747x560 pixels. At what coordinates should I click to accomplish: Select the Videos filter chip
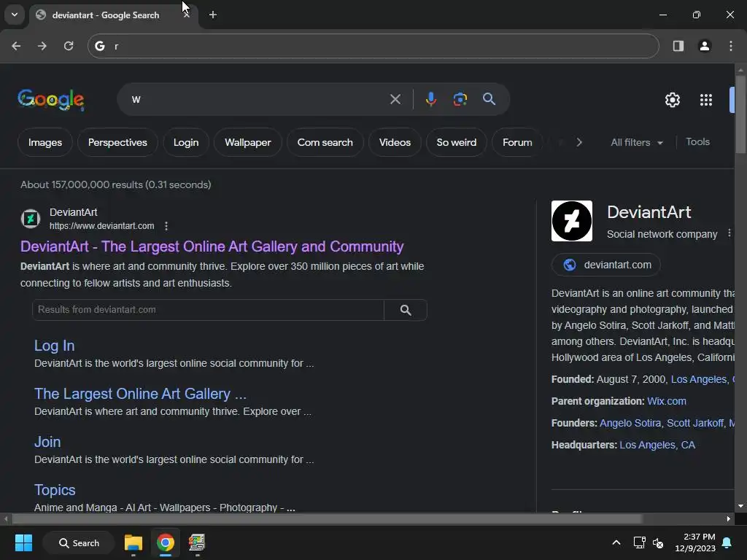tap(395, 142)
